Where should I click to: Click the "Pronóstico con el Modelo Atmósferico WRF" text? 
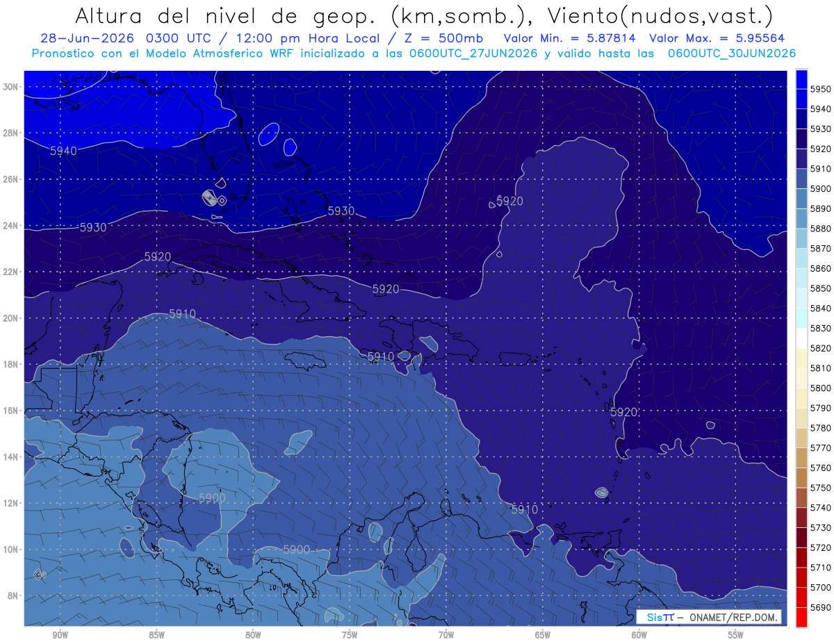click(163, 53)
